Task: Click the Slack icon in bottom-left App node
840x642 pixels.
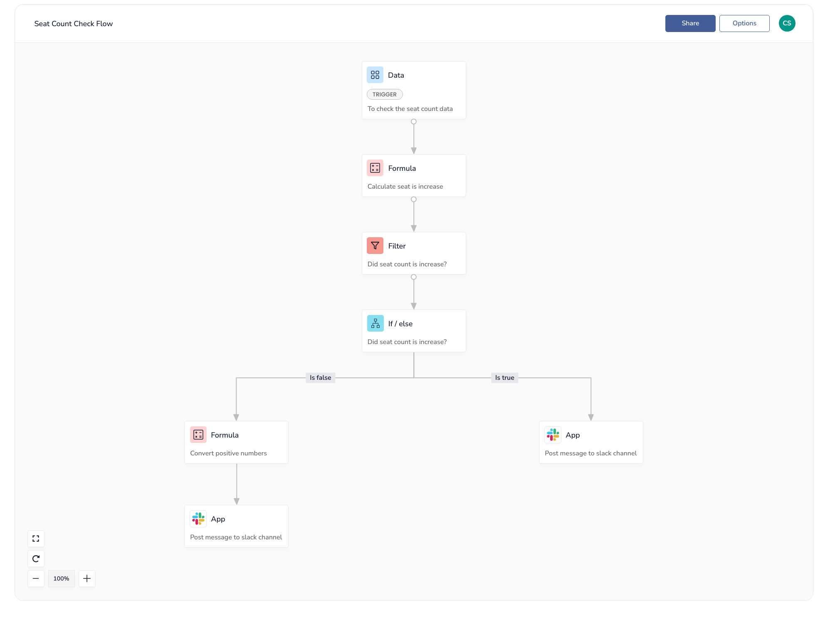Action: point(198,519)
